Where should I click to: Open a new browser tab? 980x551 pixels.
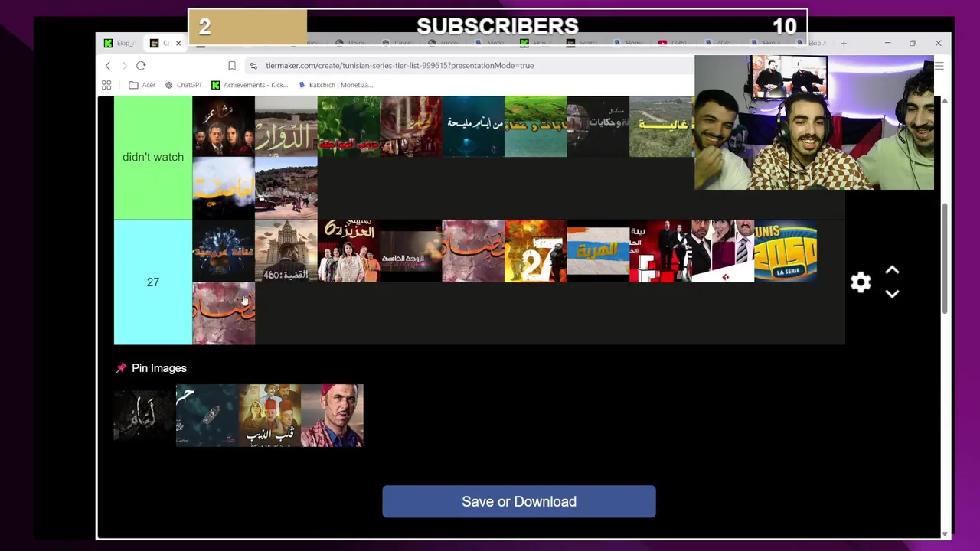pyautogui.click(x=844, y=43)
